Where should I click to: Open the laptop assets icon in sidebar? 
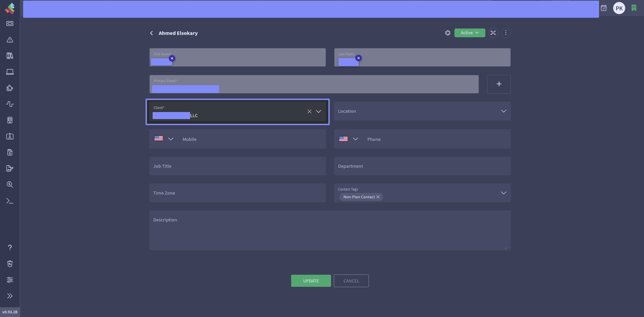pos(10,72)
